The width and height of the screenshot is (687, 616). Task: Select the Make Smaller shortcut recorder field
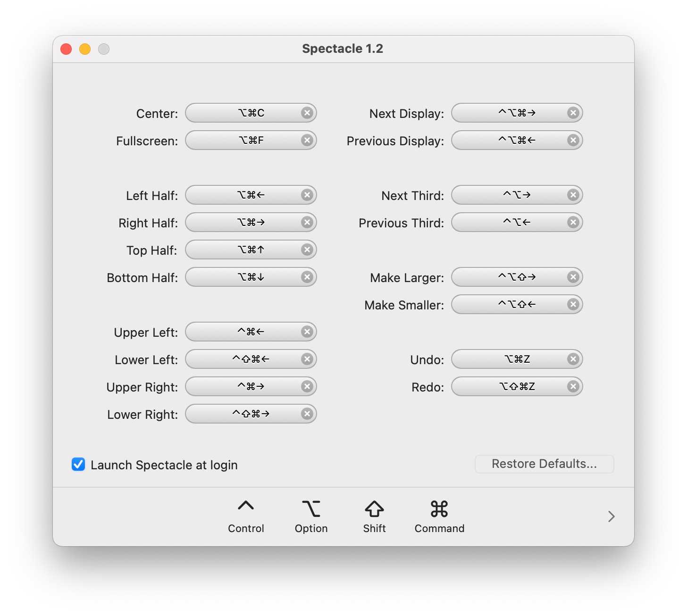517,304
